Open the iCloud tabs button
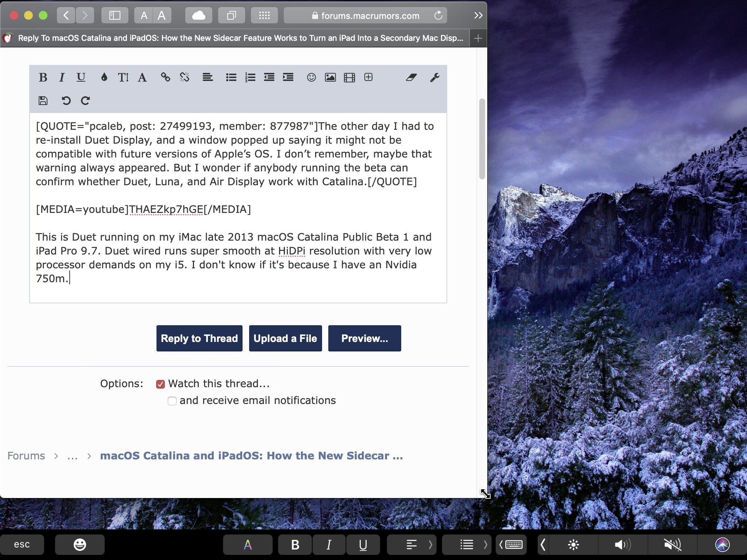 pyautogui.click(x=199, y=15)
